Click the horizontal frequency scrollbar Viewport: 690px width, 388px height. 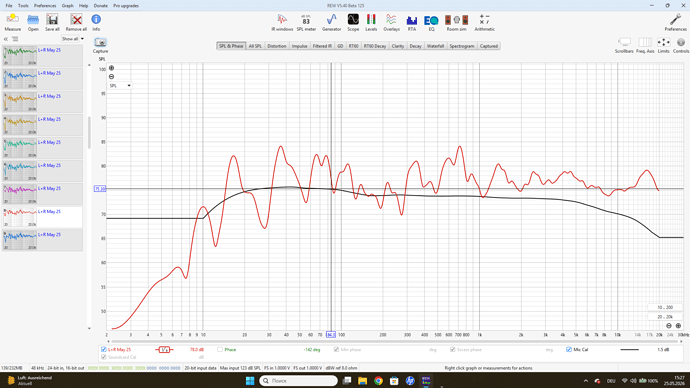(396, 341)
